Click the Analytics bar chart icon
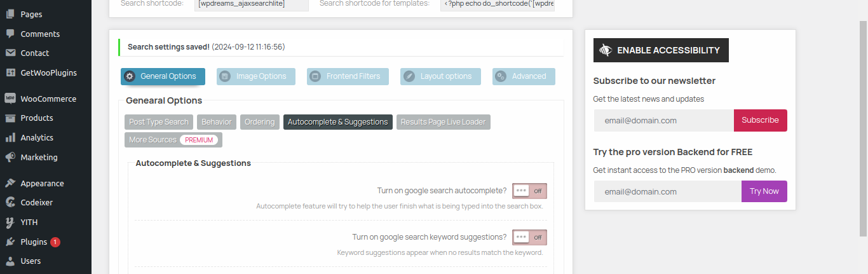 click(10, 137)
